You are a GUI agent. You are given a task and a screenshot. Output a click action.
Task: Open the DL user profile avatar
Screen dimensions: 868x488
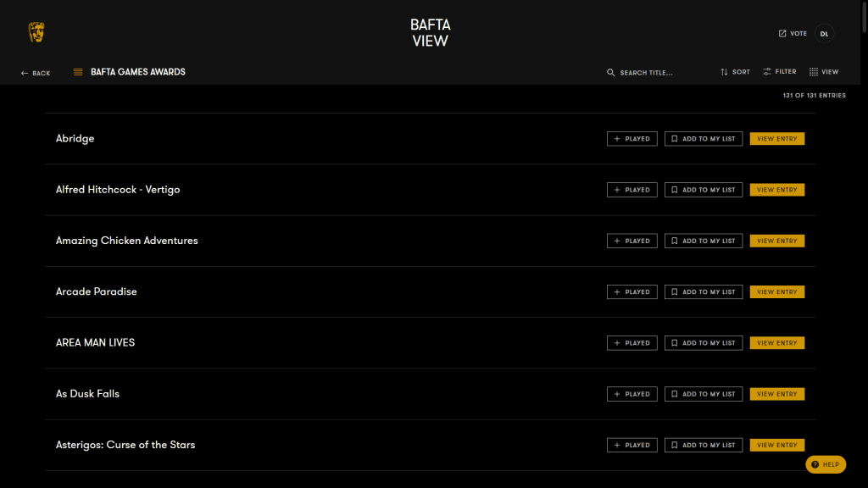click(824, 34)
